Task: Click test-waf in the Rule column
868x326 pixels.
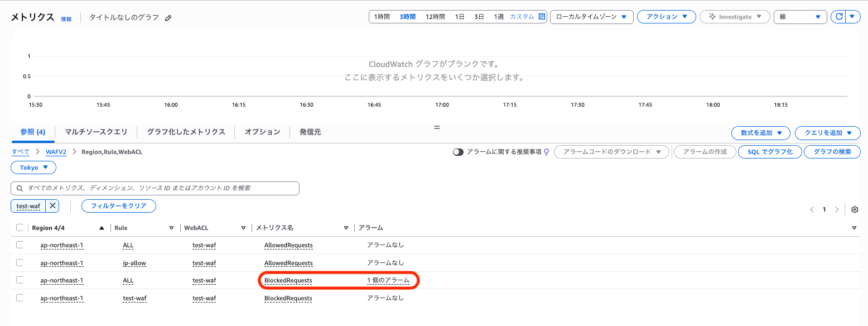Action: click(134, 298)
